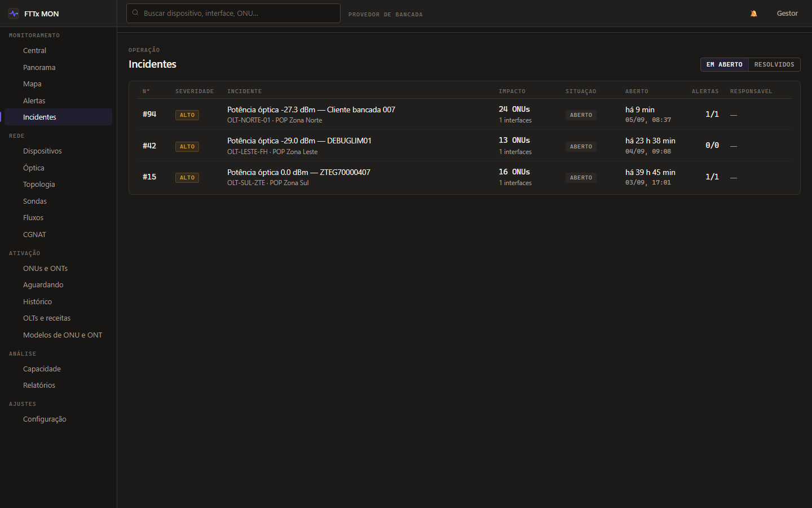This screenshot has width=812, height=508.
Task: Open the CGNAT page
Action: (58, 234)
